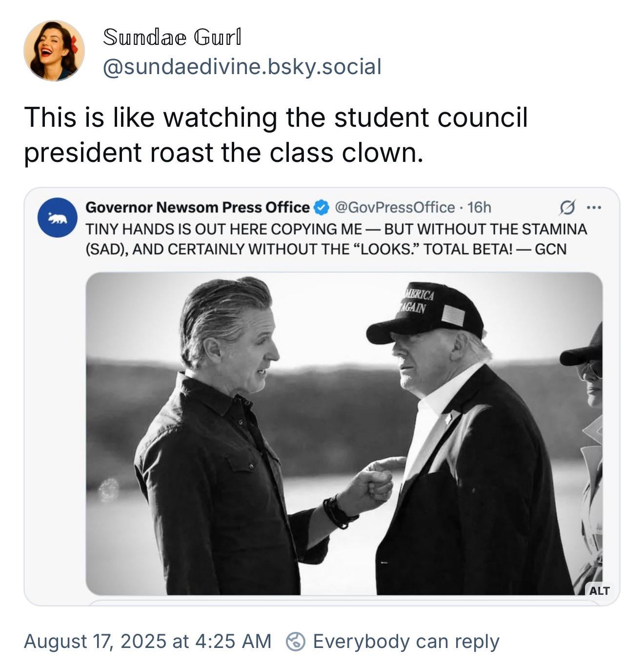Click the 16h timestamp of quoted post
This screenshot has width=644, height=666.
coord(479,208)
